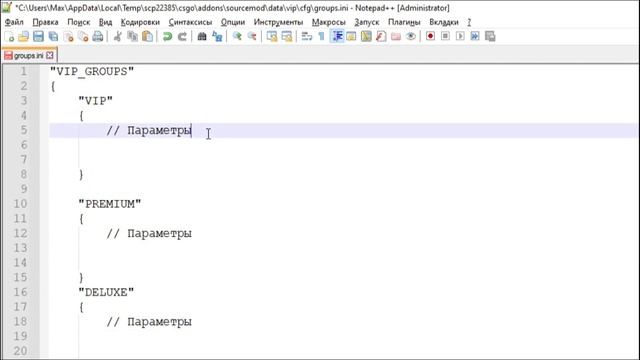Close the groups.ini tab with its X
640x360 pixels.
coord(49,55)
